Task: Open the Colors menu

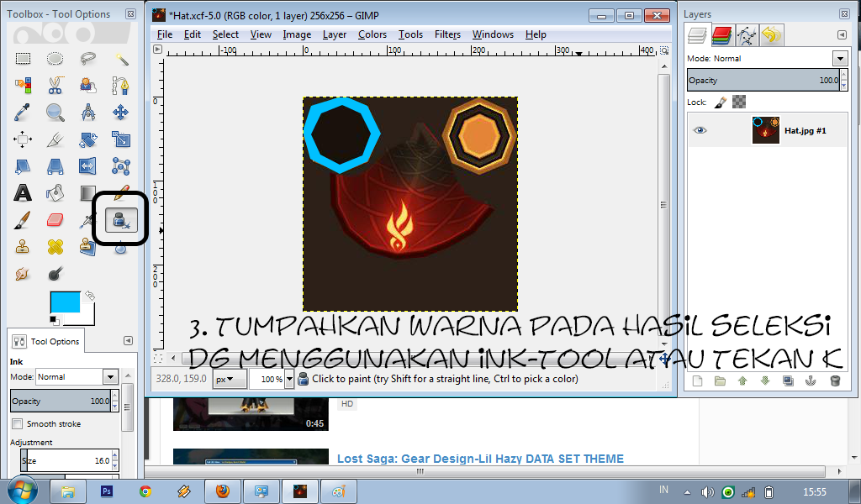Action: pos(372,34)
